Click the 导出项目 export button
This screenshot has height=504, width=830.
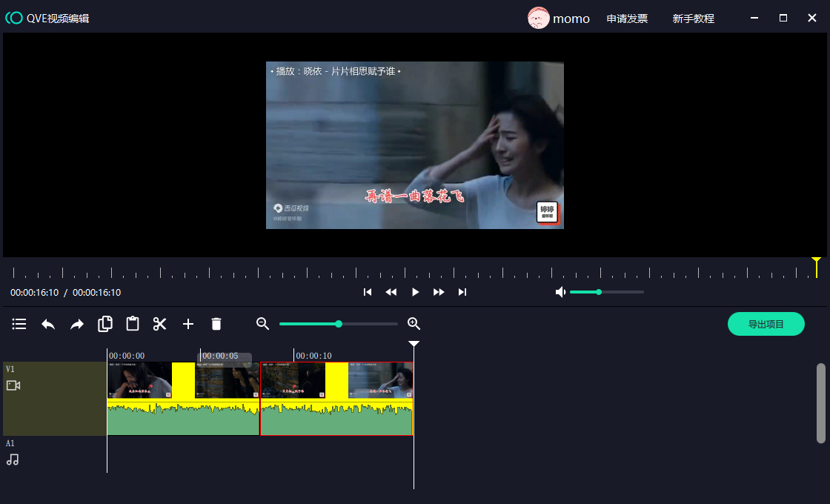pyautogui.click(x=766, y=324)
